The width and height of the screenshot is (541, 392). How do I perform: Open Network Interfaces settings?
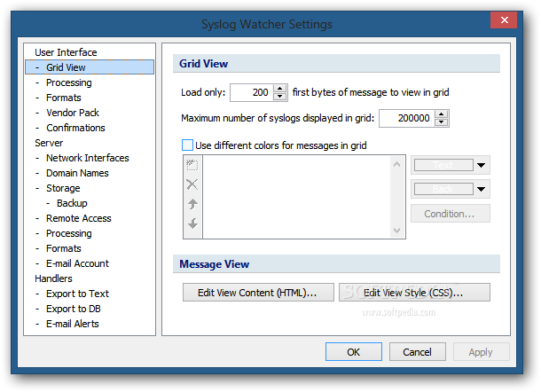tap(88, 158)
